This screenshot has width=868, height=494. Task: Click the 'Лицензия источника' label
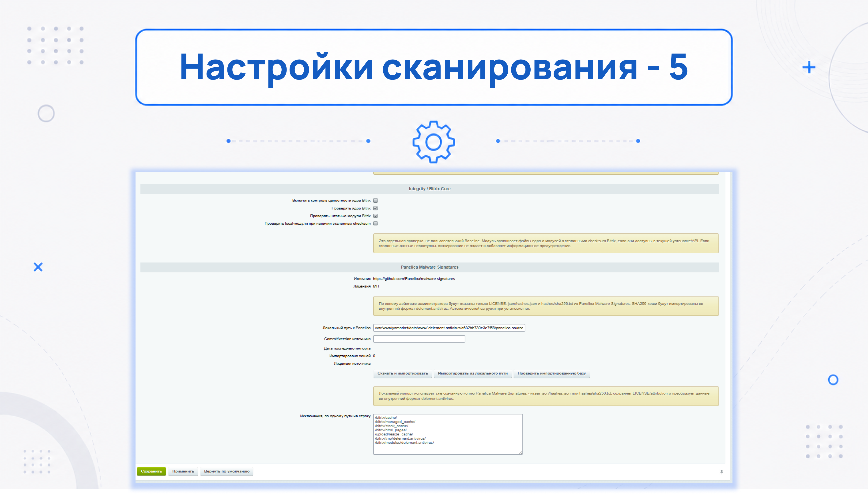click(x=352, y=364)
